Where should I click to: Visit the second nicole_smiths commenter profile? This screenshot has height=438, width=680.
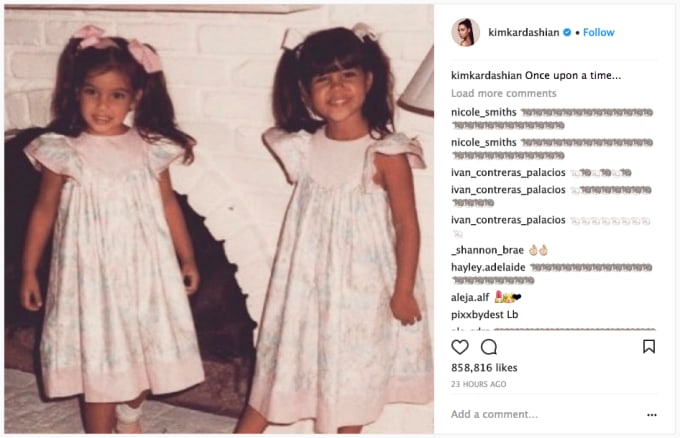pos(484,143)
